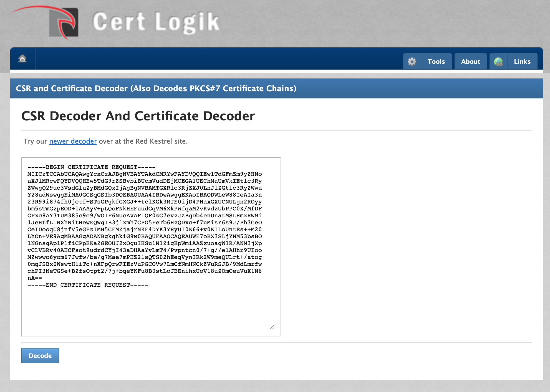Screen dimensions: 550x392
Task: Click the first base64 line starting with MIICzTCC
Action: 144,174
